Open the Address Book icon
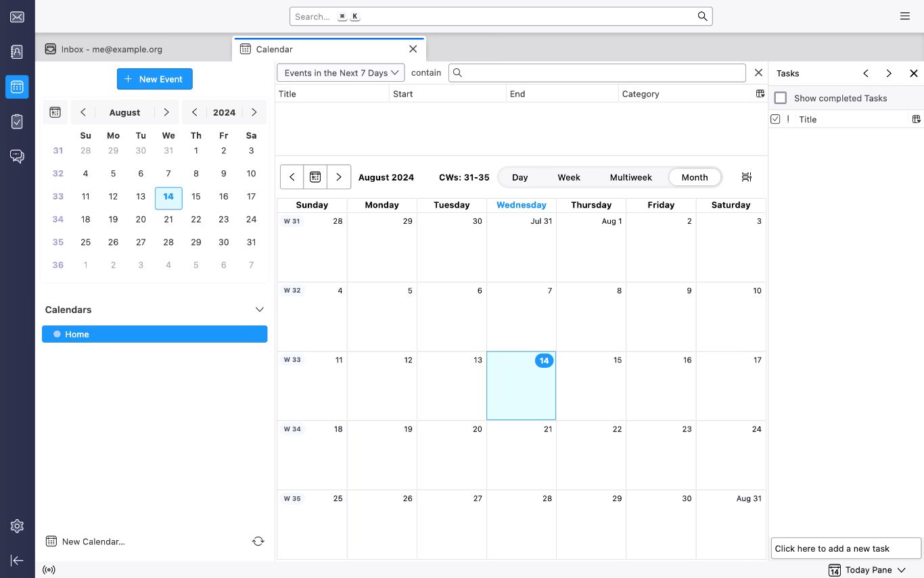The width and height of the screenshot is (924, 578). (17, 52)
